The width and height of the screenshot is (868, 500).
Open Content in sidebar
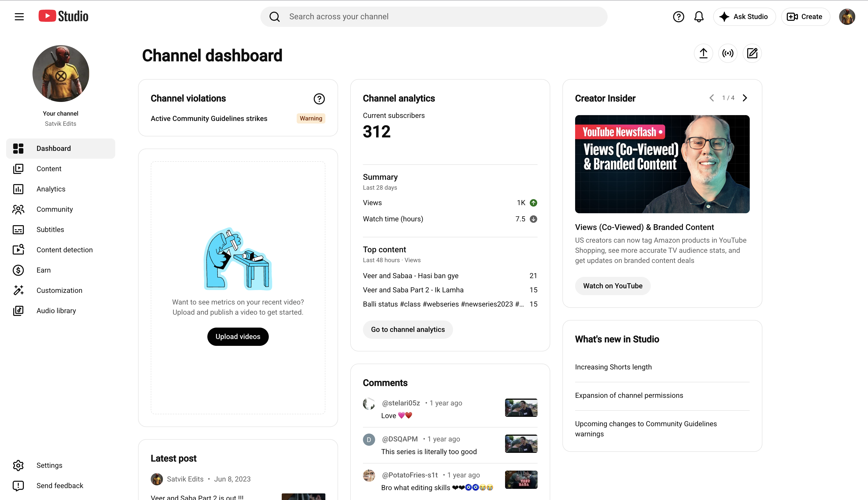[60, 169]
